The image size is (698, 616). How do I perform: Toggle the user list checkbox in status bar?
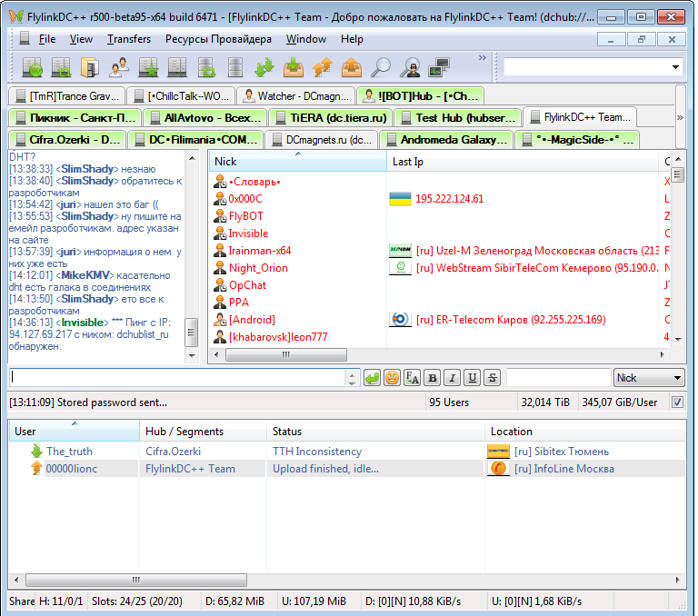click(677, 402)
